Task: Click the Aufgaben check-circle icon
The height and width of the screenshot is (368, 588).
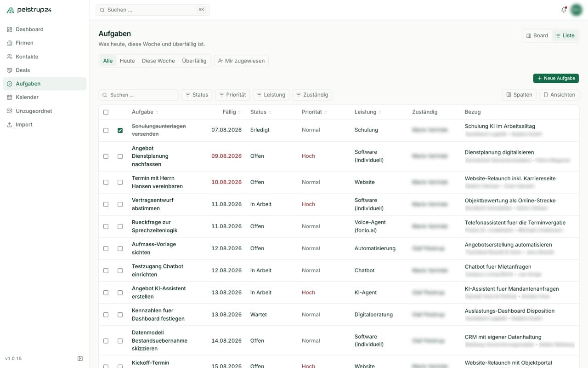Action: (x=10, y=84)
